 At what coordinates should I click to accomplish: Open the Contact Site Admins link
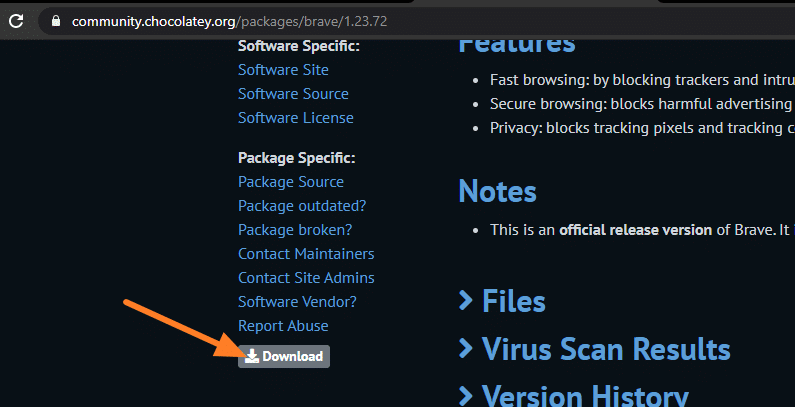tap(306, 278)
